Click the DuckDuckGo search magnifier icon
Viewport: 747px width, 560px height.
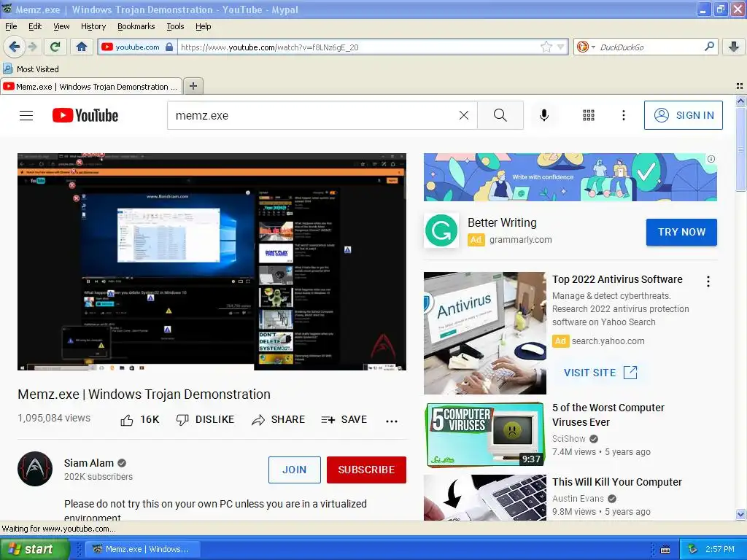[709, 47]
